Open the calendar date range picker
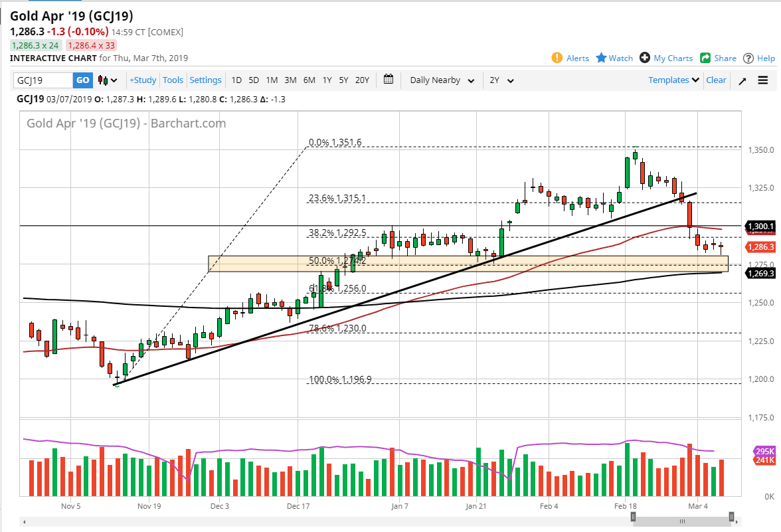Viewport: 781px width, 532px height. pos(389,80)
